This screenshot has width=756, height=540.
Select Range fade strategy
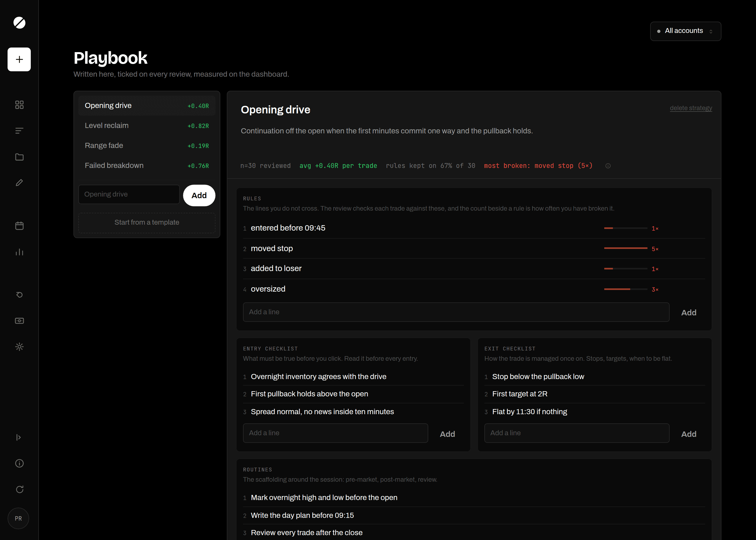[147, 146]
